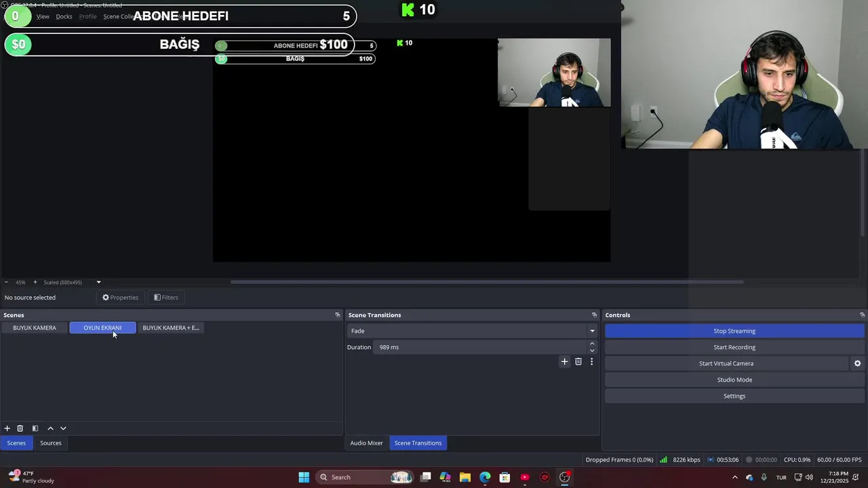868x488 pixels.
Task: Click the TUR language indicator
Action: click(x=781, y=477)
